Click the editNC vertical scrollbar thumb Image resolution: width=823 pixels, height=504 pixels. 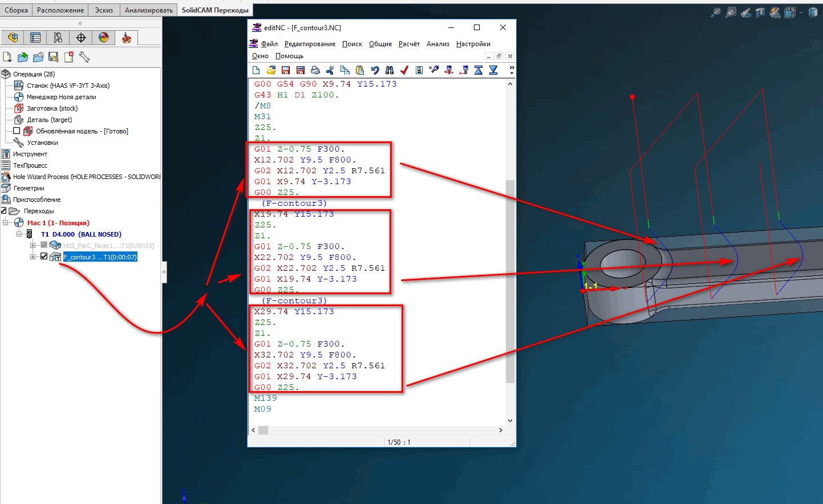[510, 279]
